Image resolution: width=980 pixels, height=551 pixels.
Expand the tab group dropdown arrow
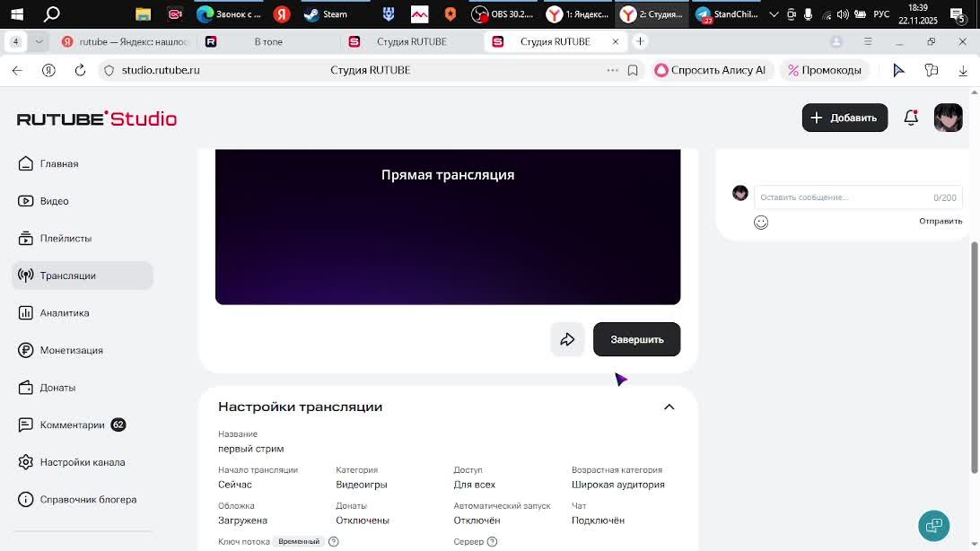click(x=39, y=42)
